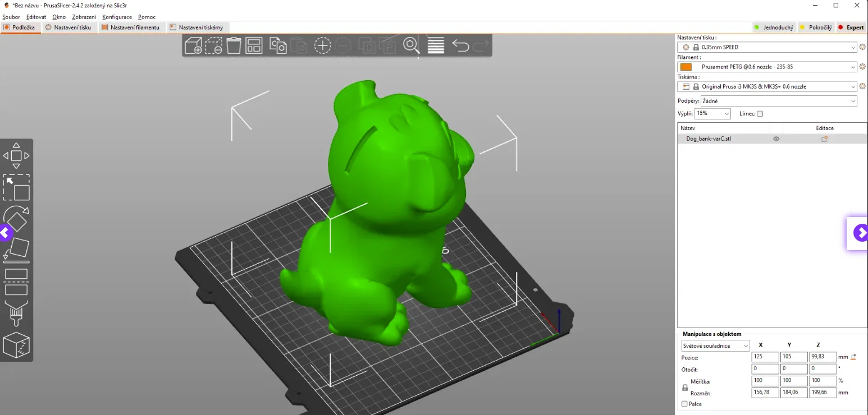Toggle the uniform scale lock icon
This screenshot has width=868, height=415.
684,388
